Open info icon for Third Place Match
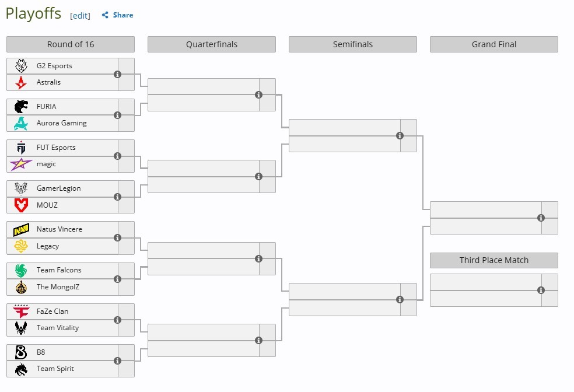The image size is (574, 392). (541, 290)
